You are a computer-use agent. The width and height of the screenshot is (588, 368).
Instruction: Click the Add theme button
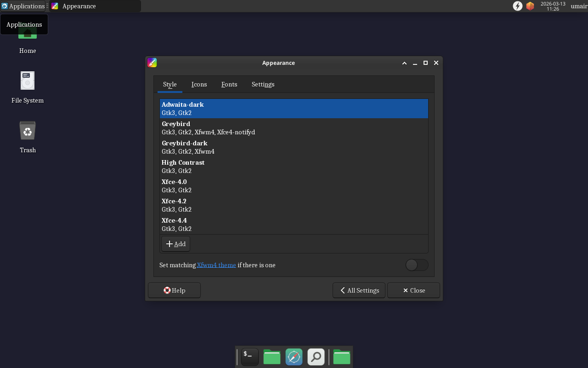coord(175,244)
